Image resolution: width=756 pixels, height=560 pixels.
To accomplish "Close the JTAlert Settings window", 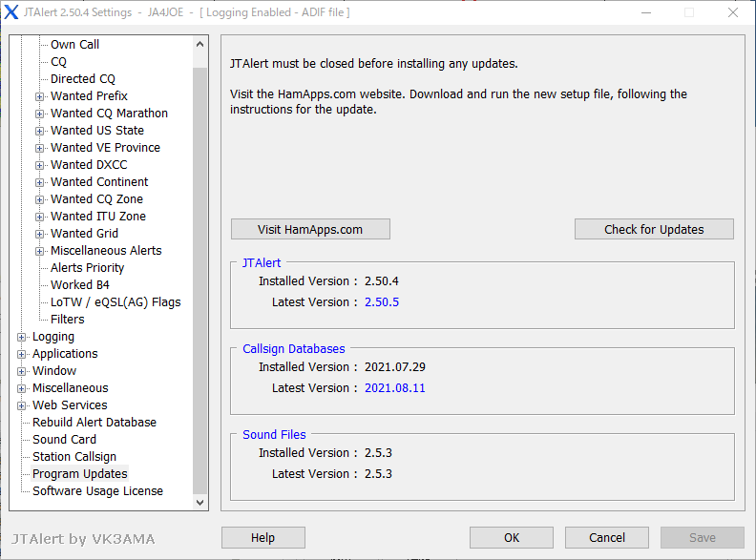I will 733,12.
